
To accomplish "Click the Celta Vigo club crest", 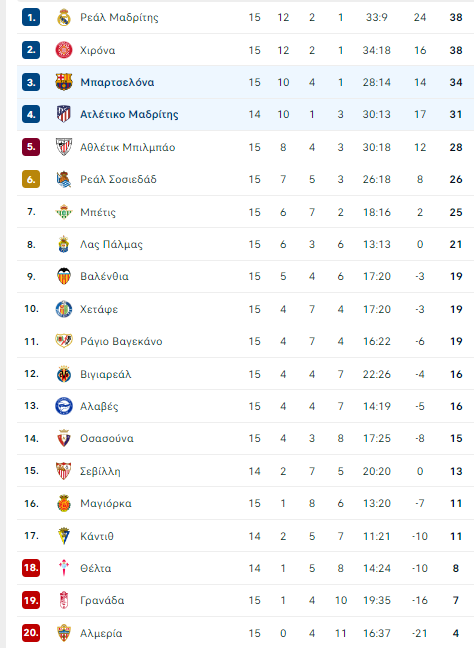I will 64,568.
